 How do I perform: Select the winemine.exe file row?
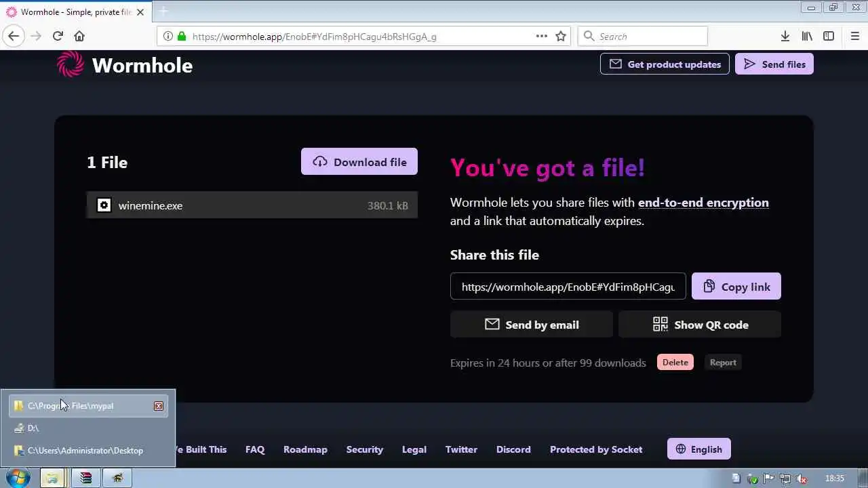(x=252, y=205)
